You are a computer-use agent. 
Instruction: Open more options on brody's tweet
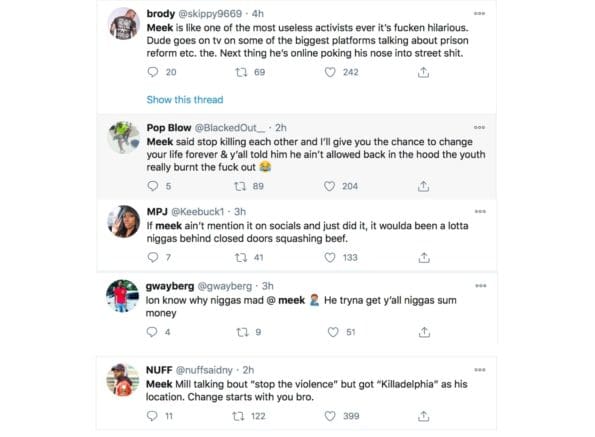point(479,14)
